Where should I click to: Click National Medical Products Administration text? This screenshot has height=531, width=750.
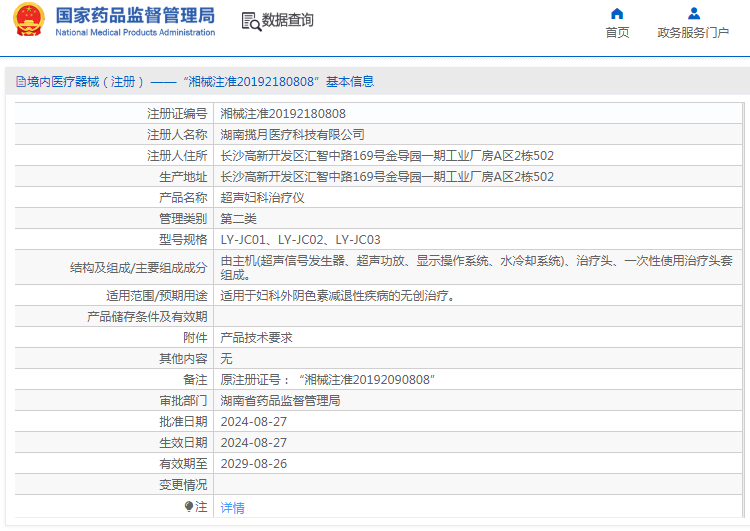pos(135,33)
